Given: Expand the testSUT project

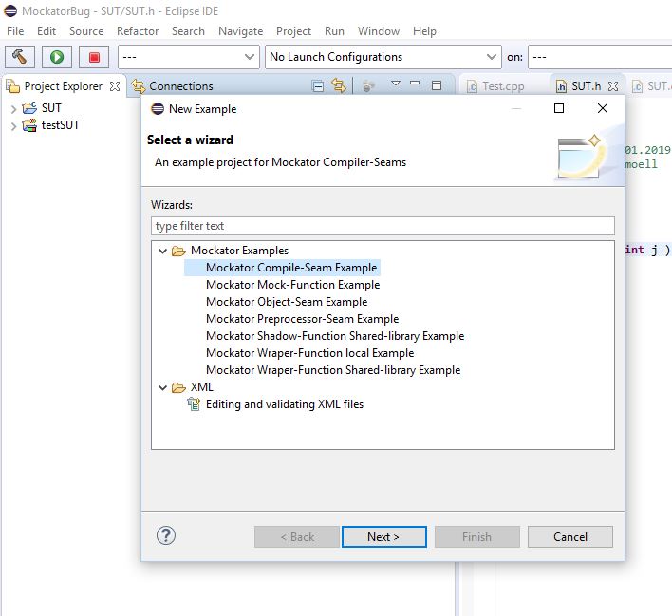Looking at the screenshot, I should click(x=13, y=126).
